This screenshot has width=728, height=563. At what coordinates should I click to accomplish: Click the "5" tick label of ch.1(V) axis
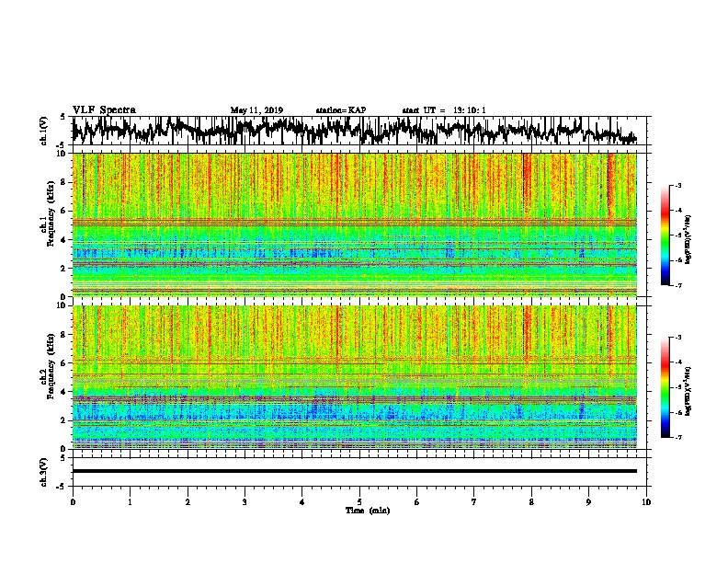[x=63, y=117]
